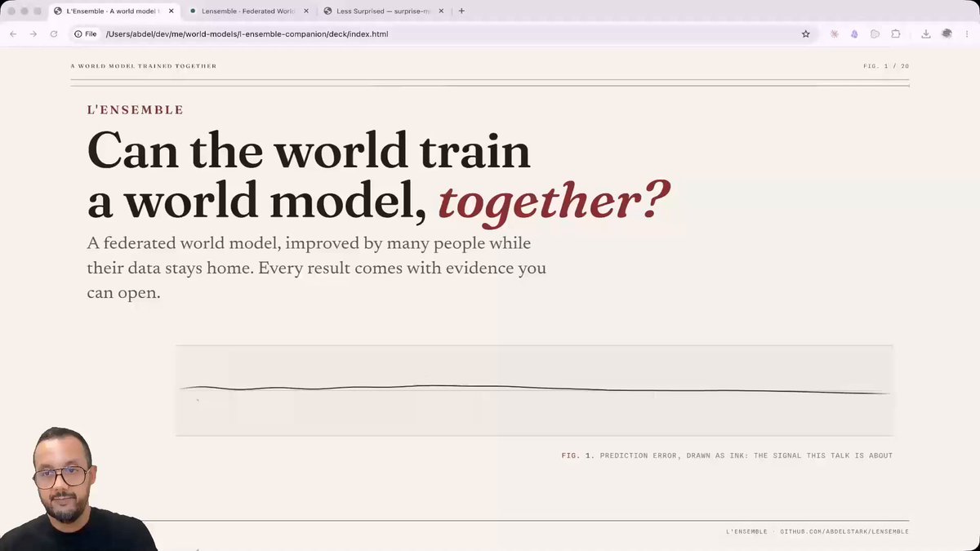980x551 pixels.
Task: Reload the current page
Action: click(x=54, y=34)
